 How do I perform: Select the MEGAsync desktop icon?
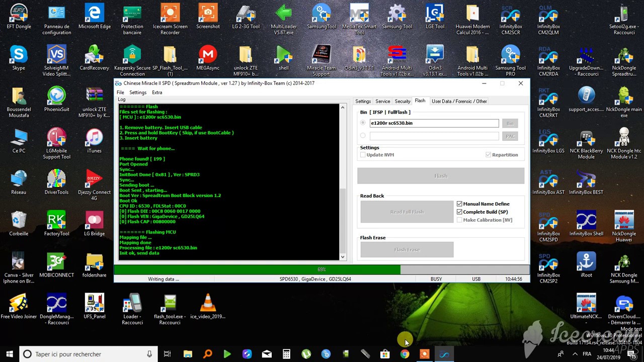(x=208, y=58)
